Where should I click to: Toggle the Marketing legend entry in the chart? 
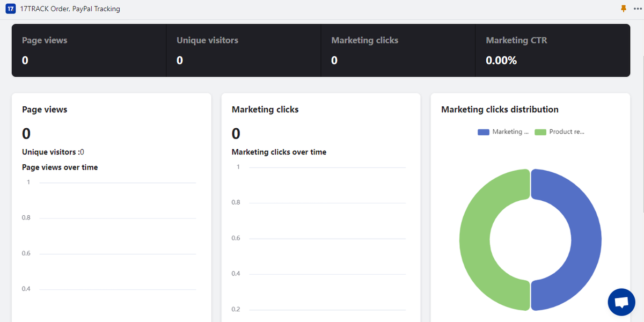pos(503,131)
